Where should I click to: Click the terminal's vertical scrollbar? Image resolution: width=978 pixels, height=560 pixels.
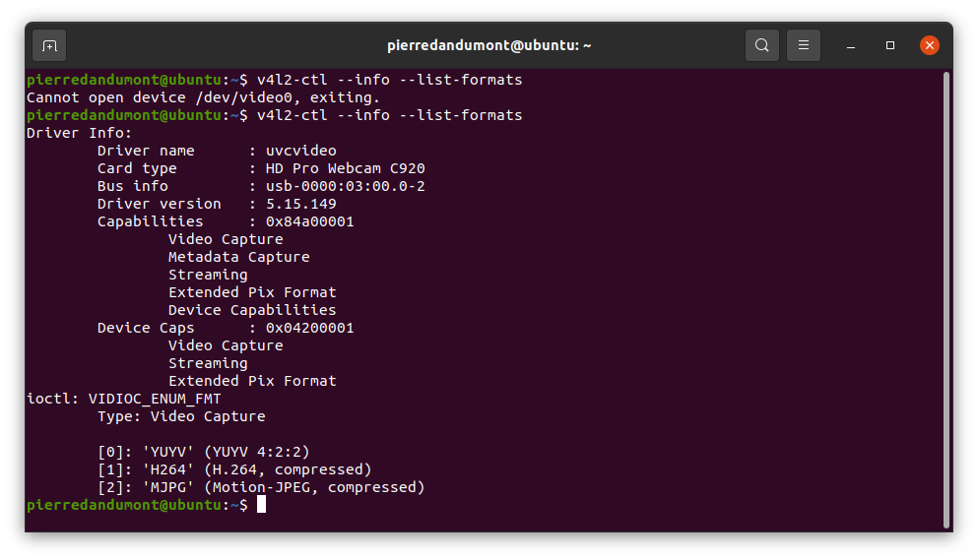click(946, 299)
